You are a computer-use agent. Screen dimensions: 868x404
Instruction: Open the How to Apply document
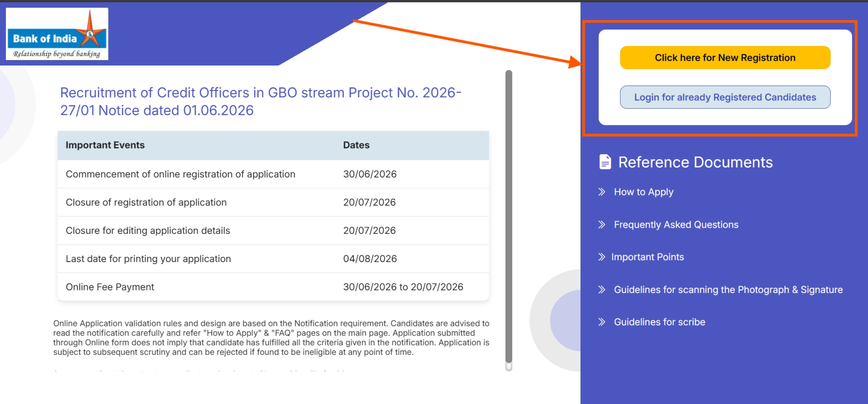[x=643, y=192]
